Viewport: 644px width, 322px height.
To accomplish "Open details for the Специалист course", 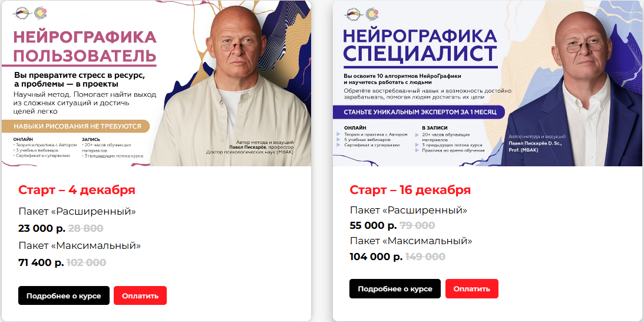I will coord(395,288).
